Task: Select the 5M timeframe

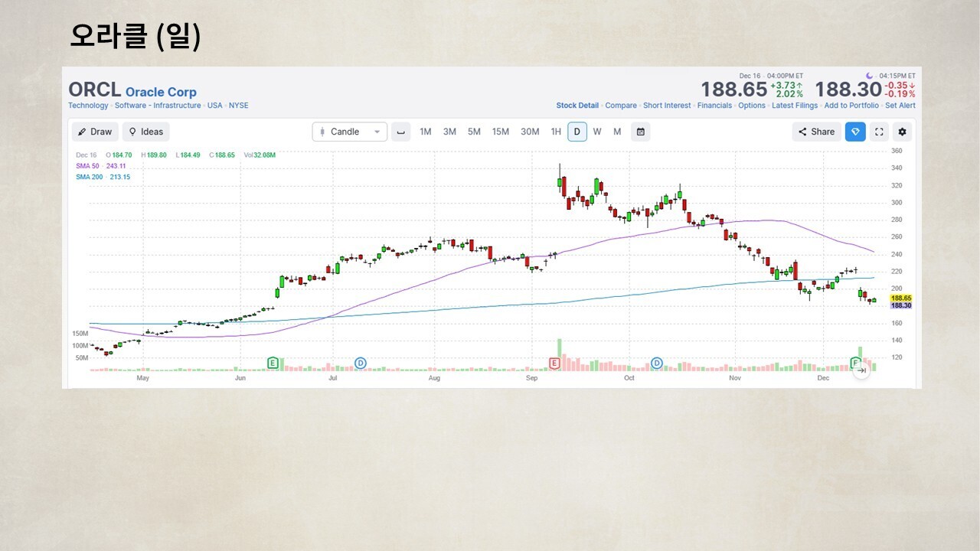Action: point(474,132)
